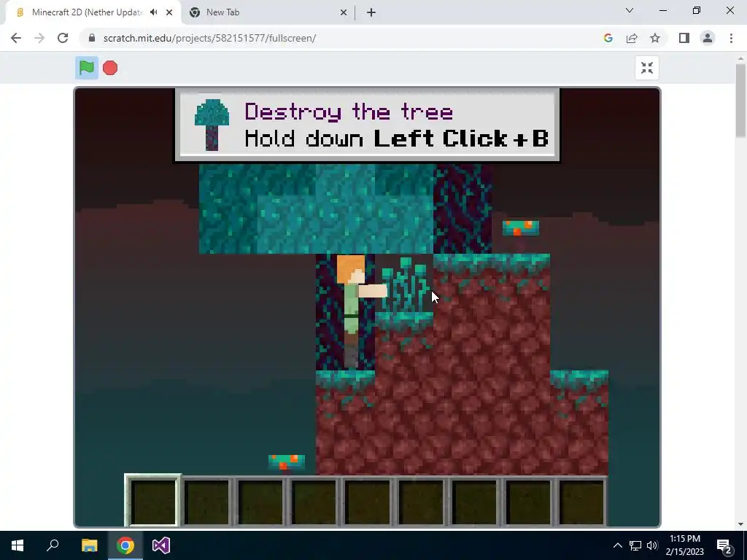Open Windows taskbar search
The image size is (747, 560).
coord(53,545)
